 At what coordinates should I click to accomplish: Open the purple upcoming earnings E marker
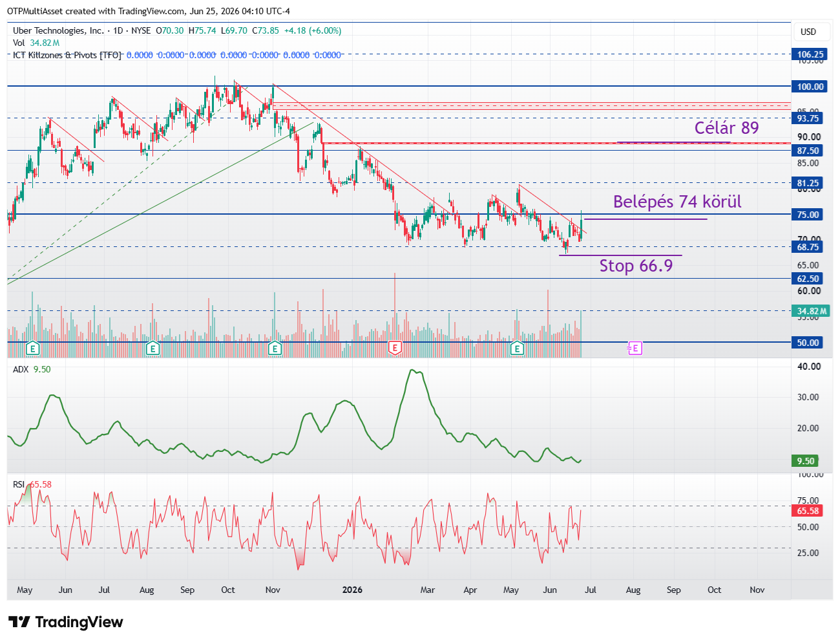(x=635, y=349)
